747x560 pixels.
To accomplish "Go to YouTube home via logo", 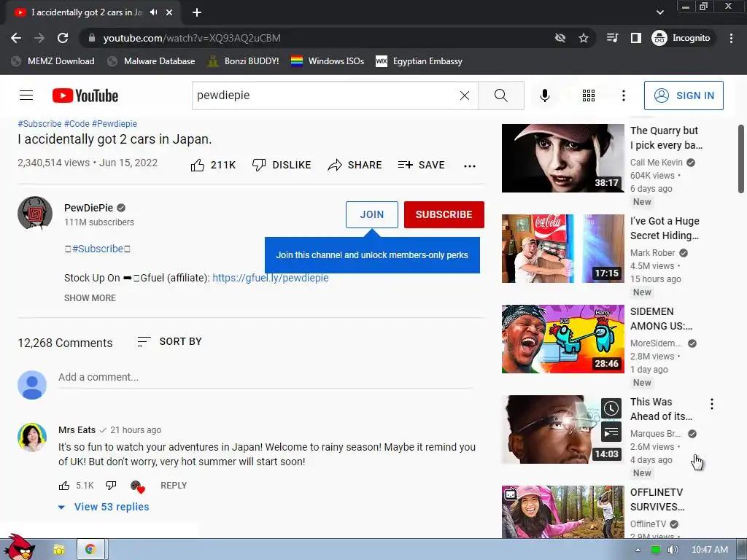I will click(x=85, y=96).
